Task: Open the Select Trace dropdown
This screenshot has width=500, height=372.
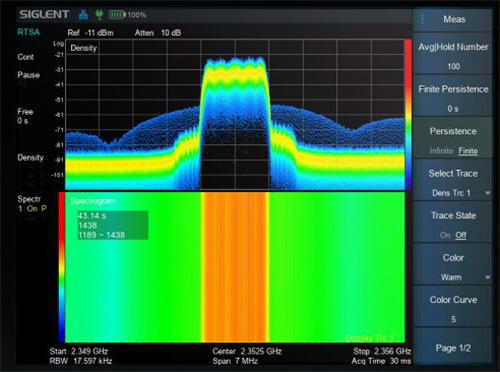Action: 453,180
